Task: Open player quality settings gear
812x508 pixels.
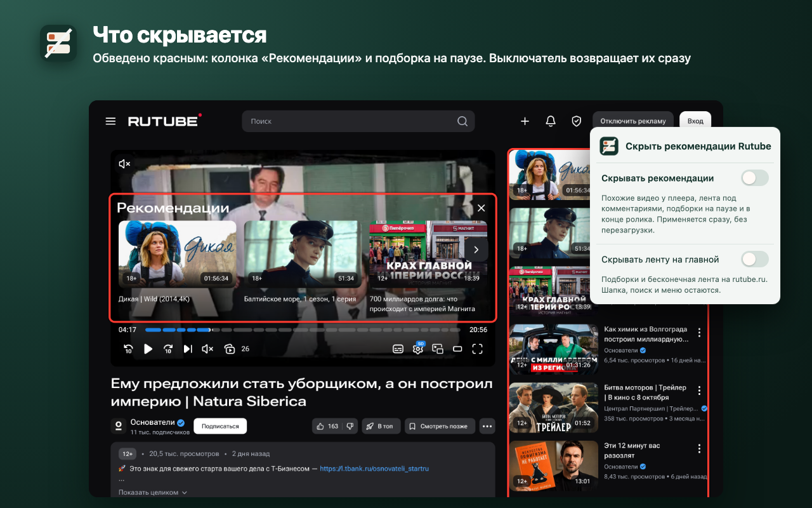Action: 418,348
